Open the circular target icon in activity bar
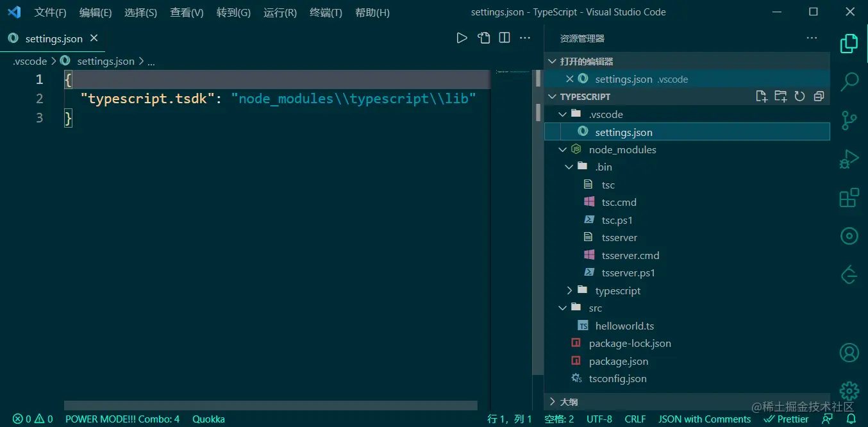Image resolution: width=868 pixels, height=427 pixels. pos(849,236)
